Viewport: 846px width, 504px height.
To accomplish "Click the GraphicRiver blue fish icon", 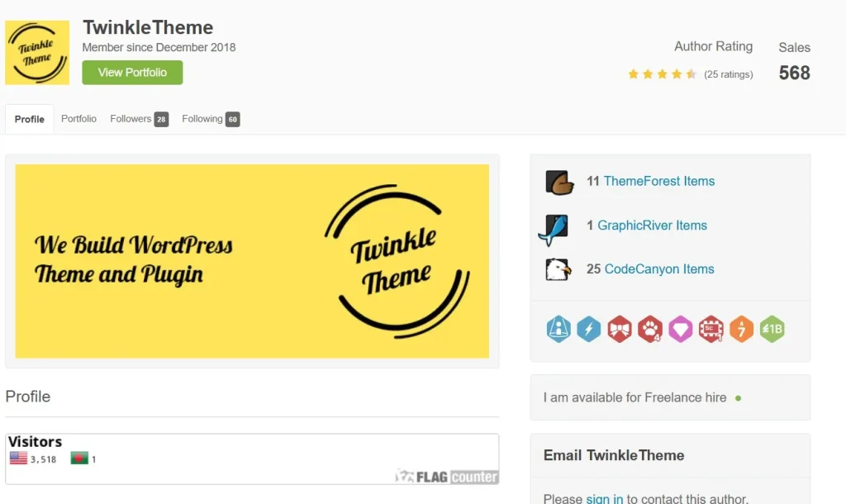I will 554,229.
